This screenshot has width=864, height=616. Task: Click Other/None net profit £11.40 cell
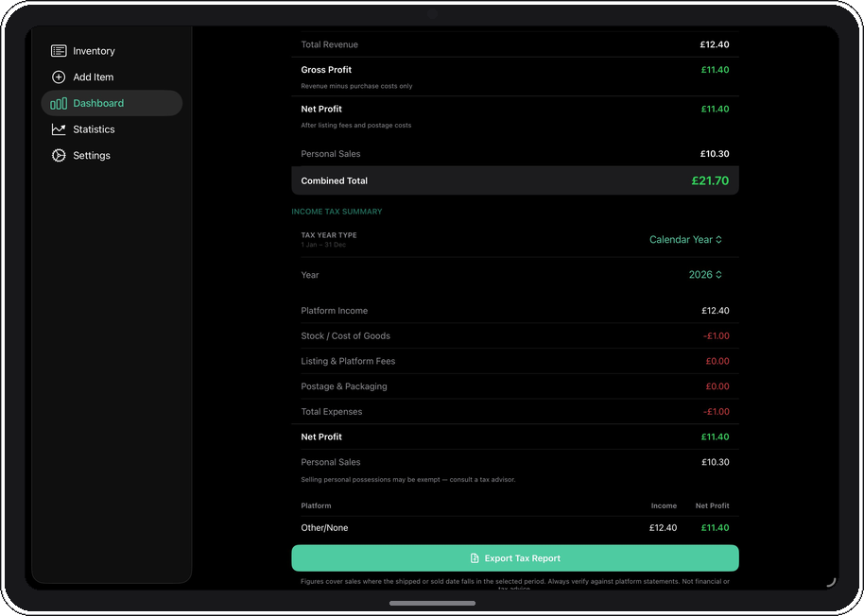coord(715,528)
